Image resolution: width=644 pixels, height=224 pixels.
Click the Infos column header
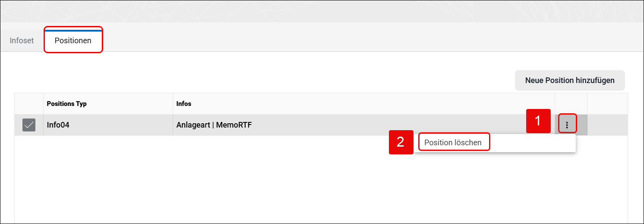click(x=184, y=104)
